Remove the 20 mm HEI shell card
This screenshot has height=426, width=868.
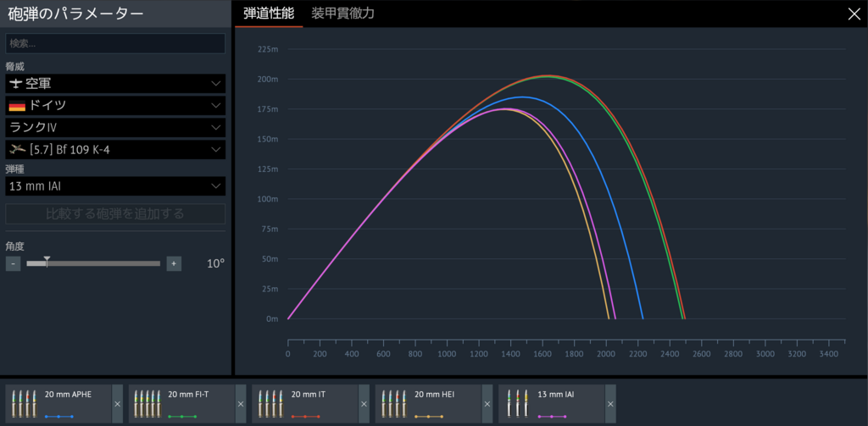coord(487,404)
